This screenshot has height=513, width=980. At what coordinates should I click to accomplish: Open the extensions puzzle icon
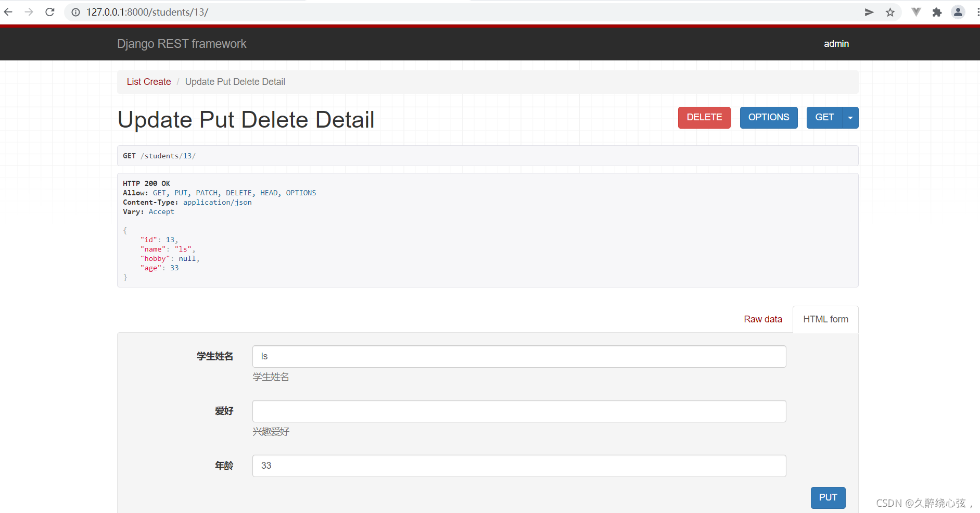[x=937, y=12]
